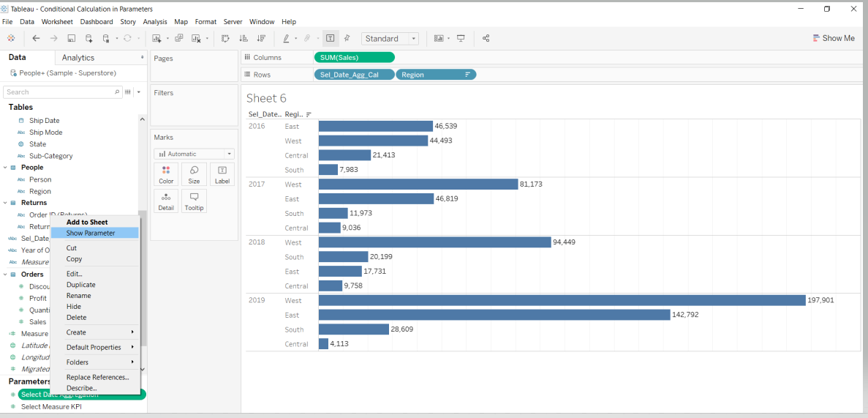Screen dimensions: 868x418
Task: Open the Label marks card
Action: pos(222,174)
